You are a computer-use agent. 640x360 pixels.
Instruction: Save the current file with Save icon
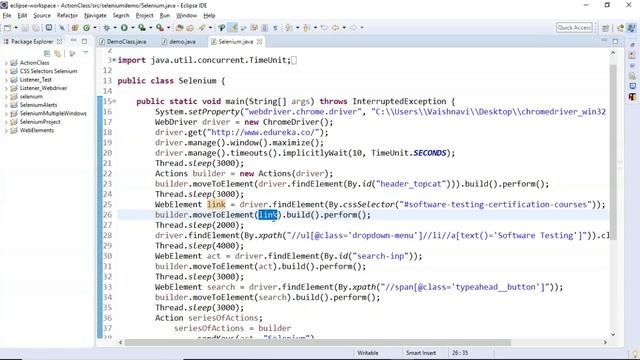point(25,28)
